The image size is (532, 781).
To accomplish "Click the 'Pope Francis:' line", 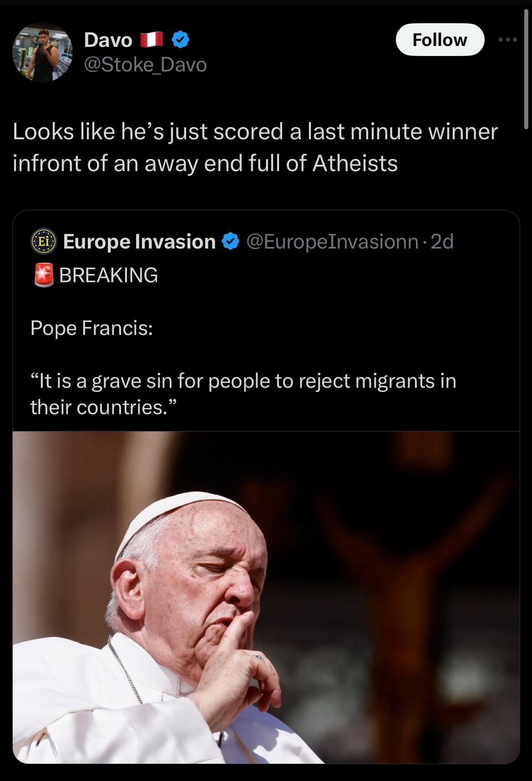I will click(x=91, y=328).
